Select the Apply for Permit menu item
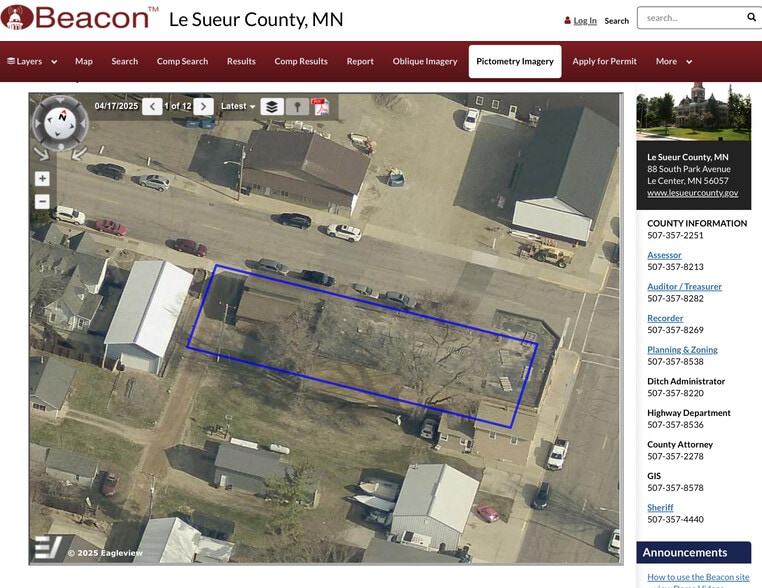 click(604, 61)
